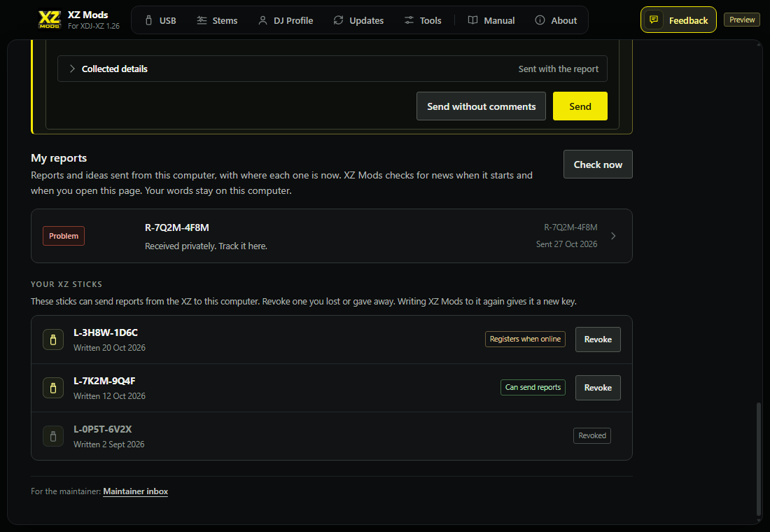Open the DJ Profile tab
770x532 pixels.
[286, 20]
